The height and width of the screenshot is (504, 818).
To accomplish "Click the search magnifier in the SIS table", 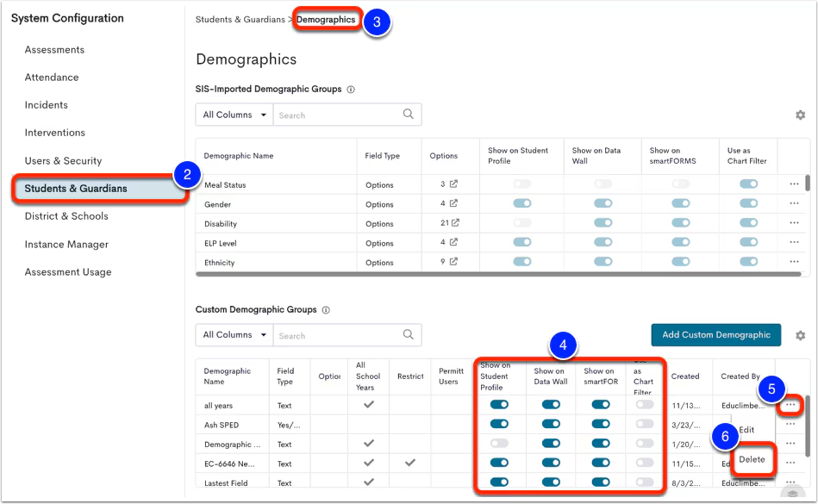I will (x=409, y=114).
